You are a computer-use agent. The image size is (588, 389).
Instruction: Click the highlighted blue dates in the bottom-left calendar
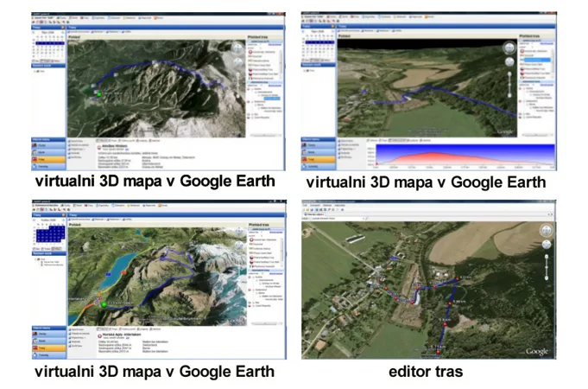click(49, 230)
